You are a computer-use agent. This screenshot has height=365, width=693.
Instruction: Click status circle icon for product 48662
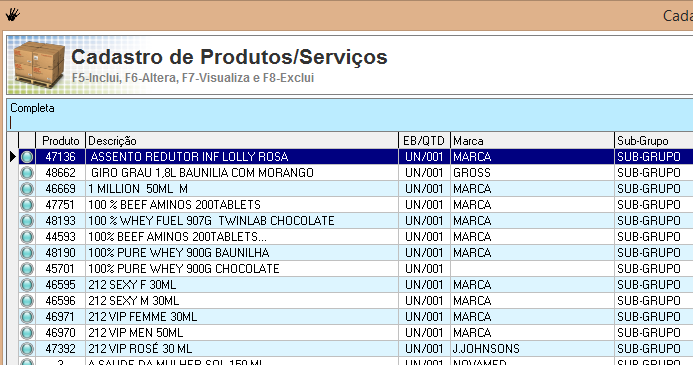tap(27, 173)
